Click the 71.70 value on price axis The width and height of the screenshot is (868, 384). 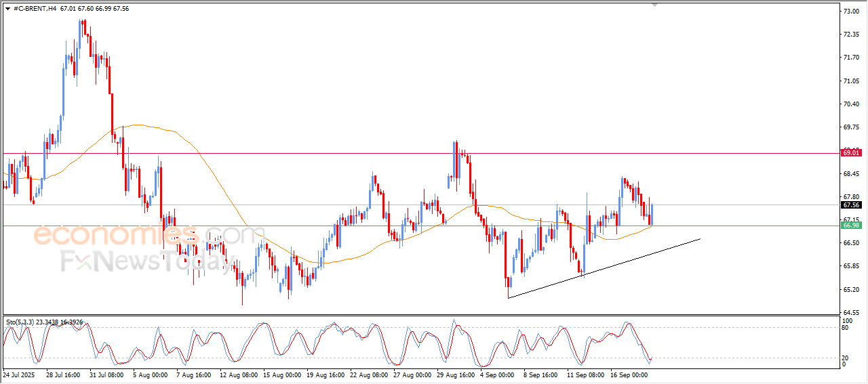[852, 58]
